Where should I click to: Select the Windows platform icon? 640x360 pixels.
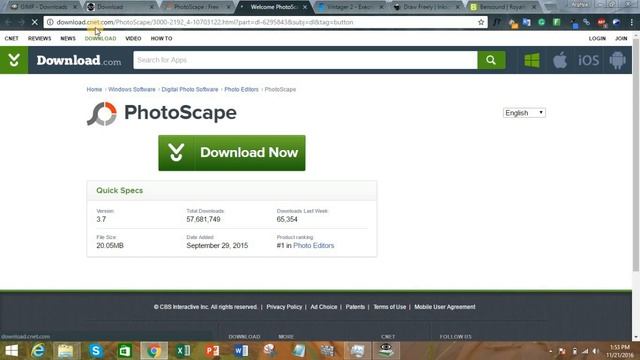pyautogui.click(x=532, y=60)
